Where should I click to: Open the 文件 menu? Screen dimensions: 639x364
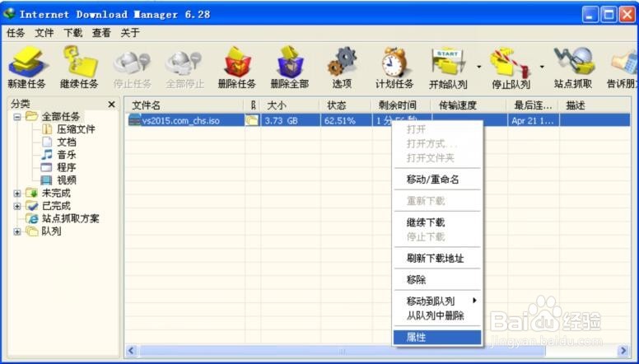point(44,33)
